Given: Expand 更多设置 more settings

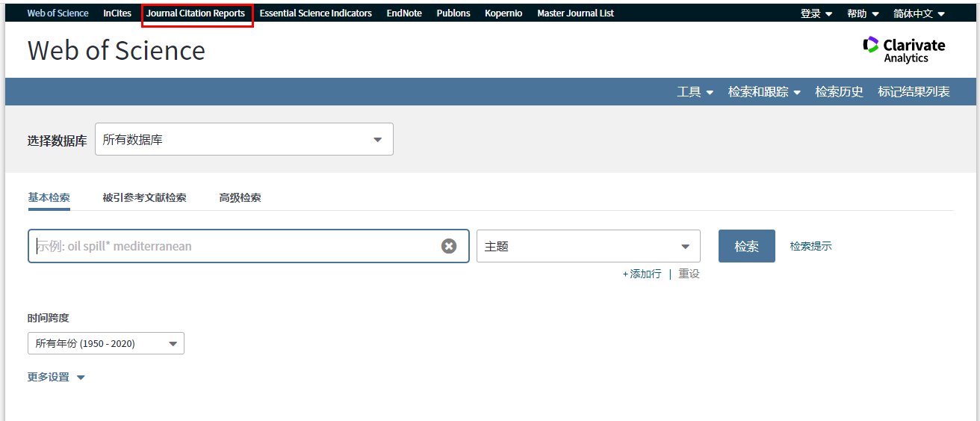Looking at the screenshot, I should coord(56,377).
